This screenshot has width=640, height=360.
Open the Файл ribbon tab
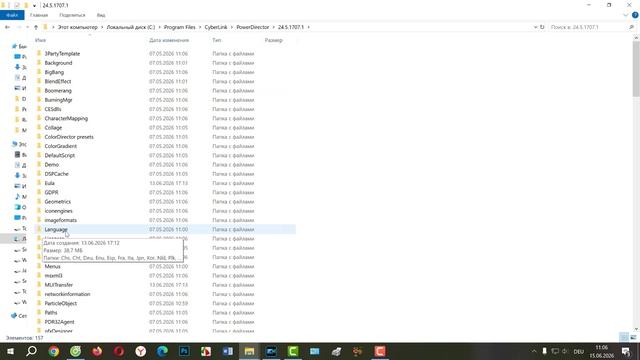12,15
